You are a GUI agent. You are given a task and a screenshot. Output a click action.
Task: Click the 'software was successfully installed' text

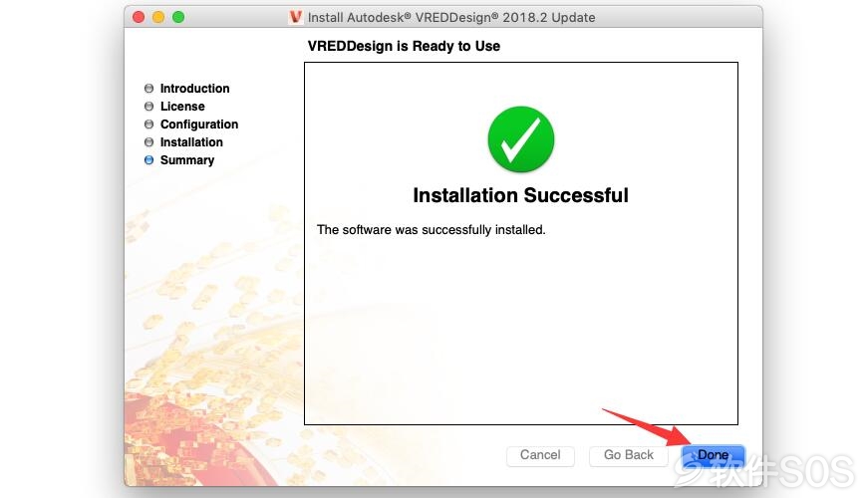click(x=432, y=230)
